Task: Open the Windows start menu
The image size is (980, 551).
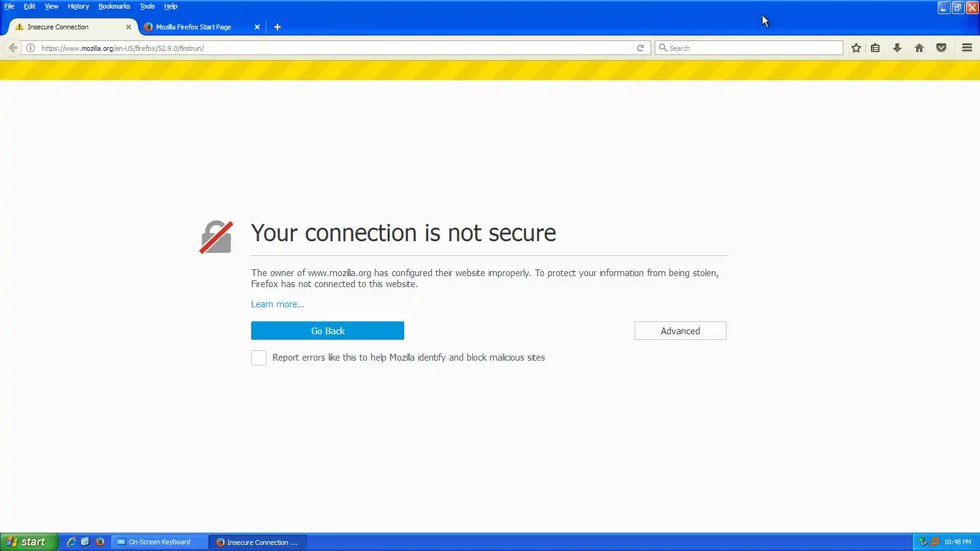Action: pos(29,542)
